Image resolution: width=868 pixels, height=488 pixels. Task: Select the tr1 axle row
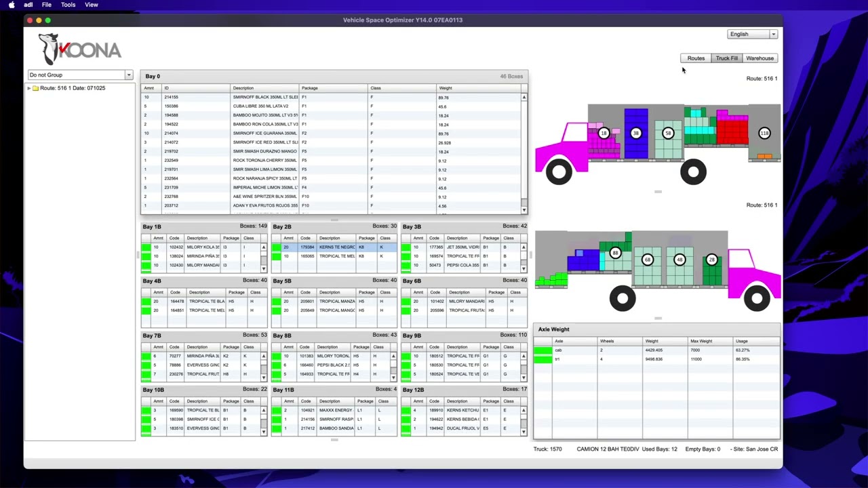click(x=656, y=359)
